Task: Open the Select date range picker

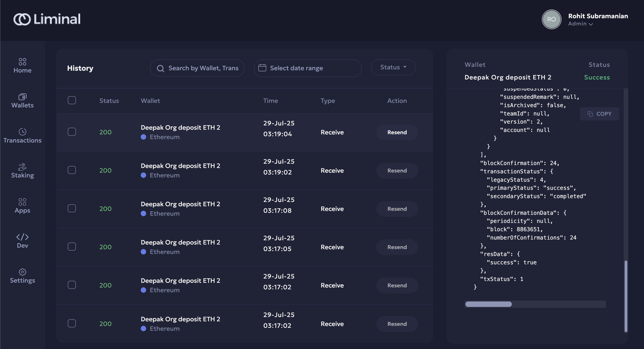Action: pyautogui.click(x=308, y=68)
